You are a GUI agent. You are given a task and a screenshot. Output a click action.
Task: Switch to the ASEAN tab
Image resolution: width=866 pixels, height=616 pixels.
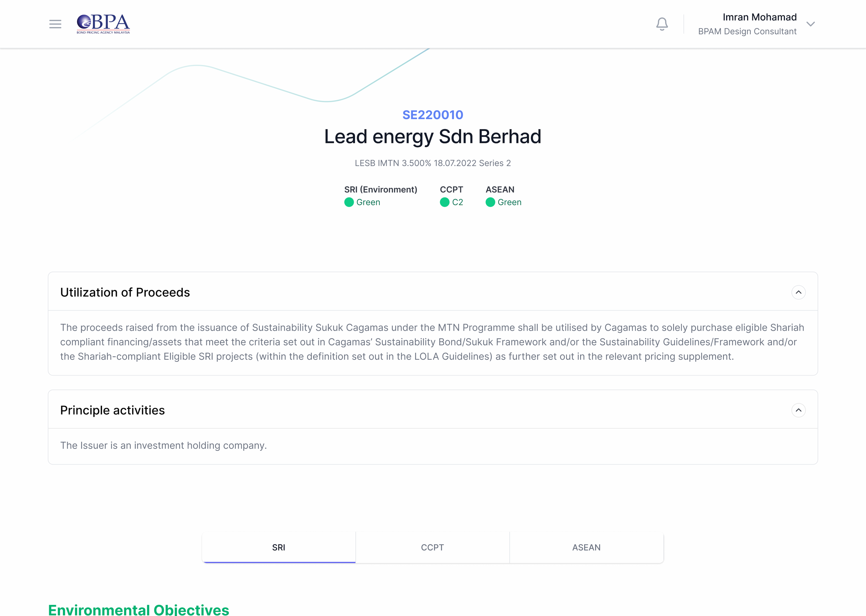tap(586, 547)
